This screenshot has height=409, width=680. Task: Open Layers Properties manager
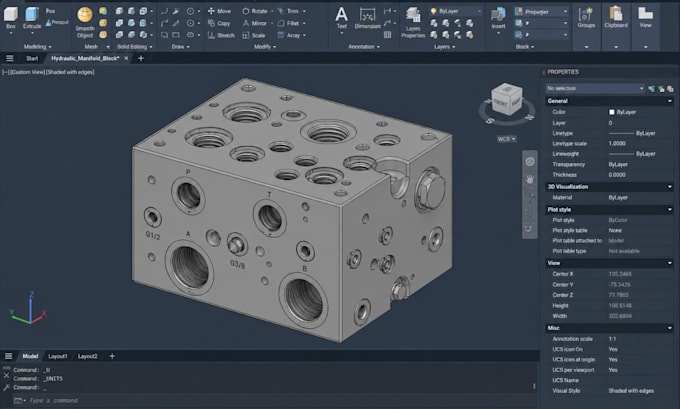click(413, 23)
